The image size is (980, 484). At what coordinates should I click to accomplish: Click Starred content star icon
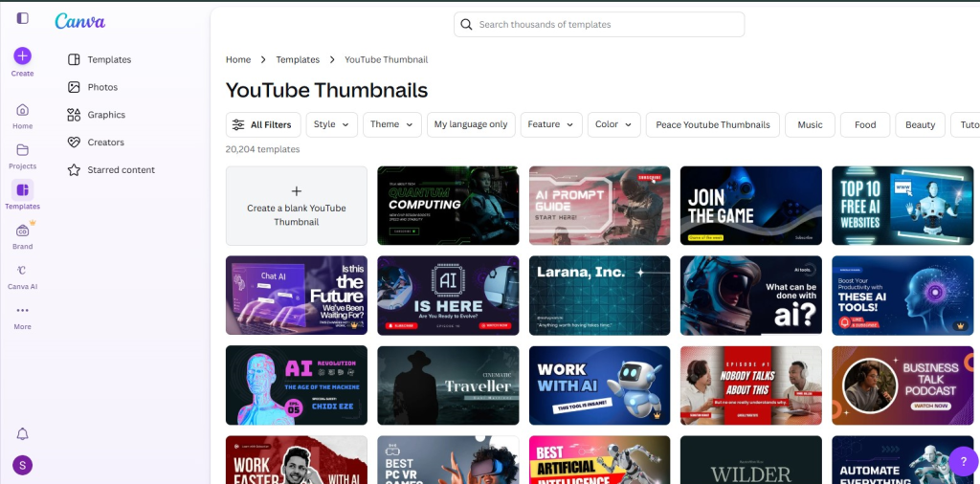pyautogui.click(x=74, y=170)
